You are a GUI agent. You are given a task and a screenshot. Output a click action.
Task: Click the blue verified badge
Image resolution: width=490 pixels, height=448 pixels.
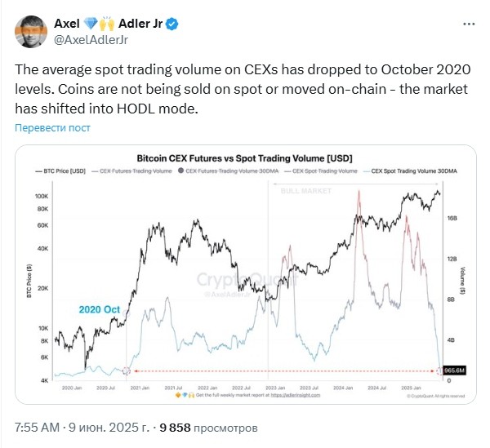[171, 24]
